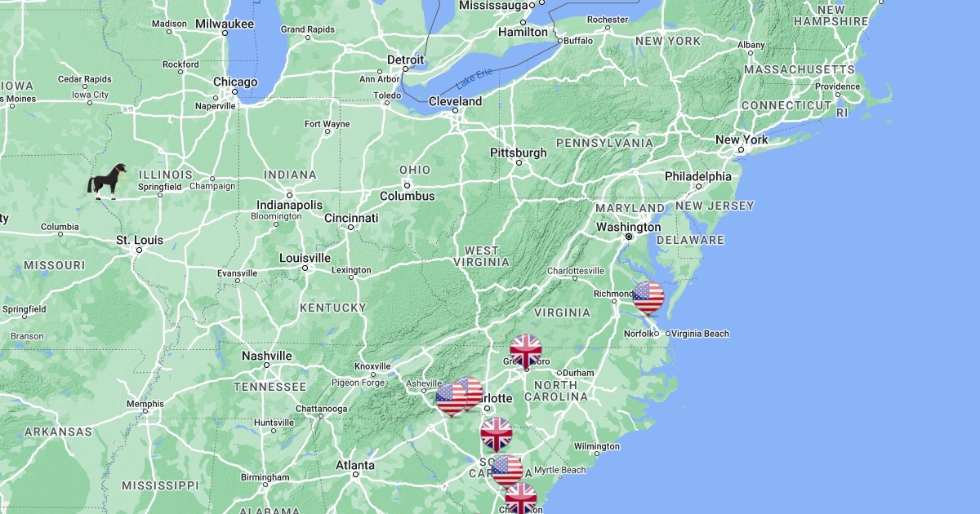Click the Chicago city label
Screen dimensions: 980x514
point(235,82)
